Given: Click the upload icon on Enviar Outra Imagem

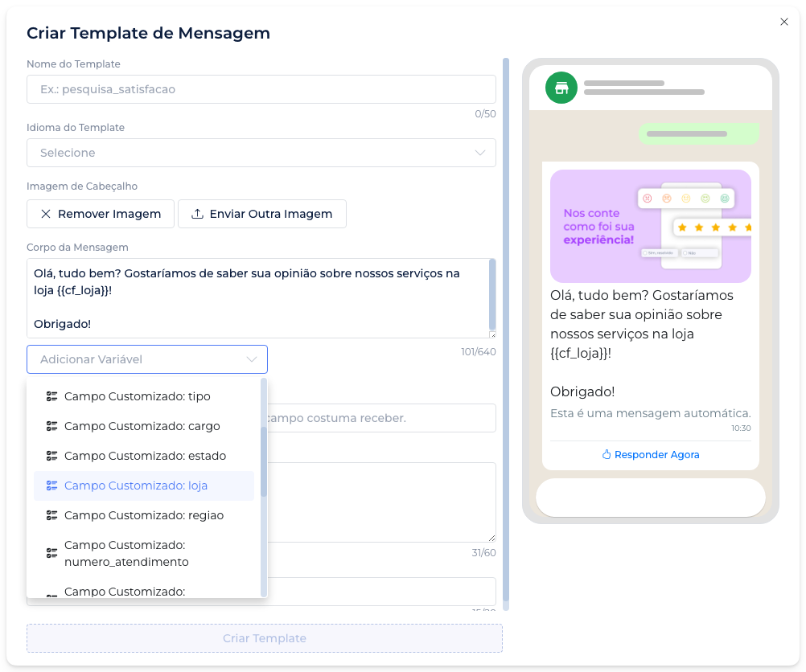Looking at the screenshot, I should point(197,214).
